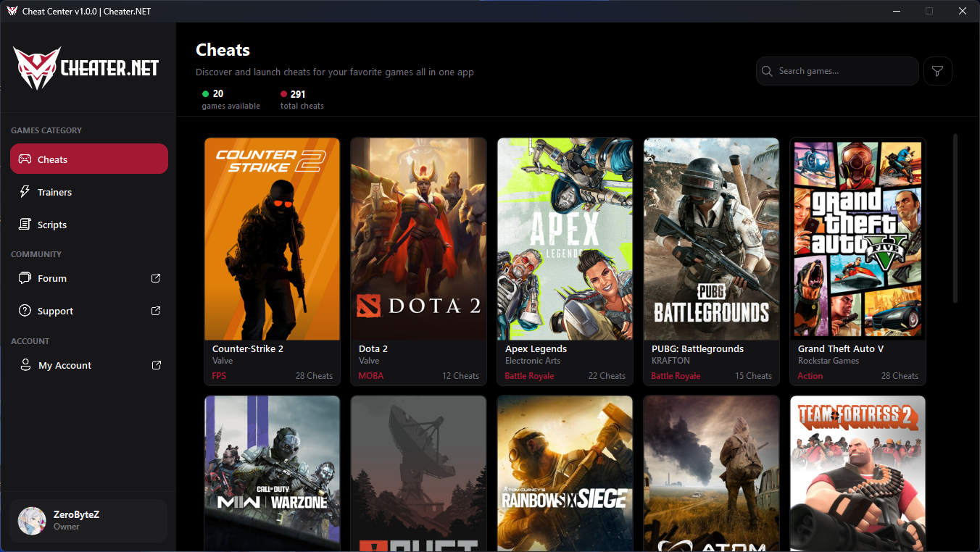Select the Scripts category
980x552 pixels.
point(89,225)
